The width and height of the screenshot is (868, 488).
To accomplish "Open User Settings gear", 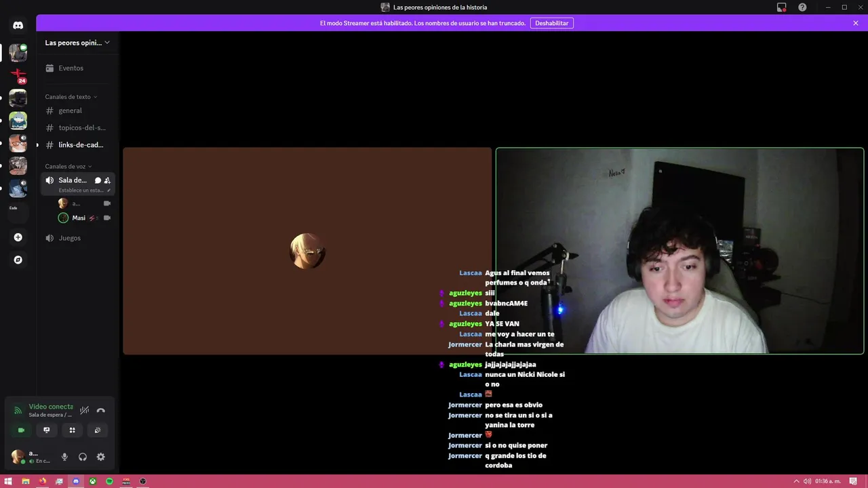I will click(100, 457).
